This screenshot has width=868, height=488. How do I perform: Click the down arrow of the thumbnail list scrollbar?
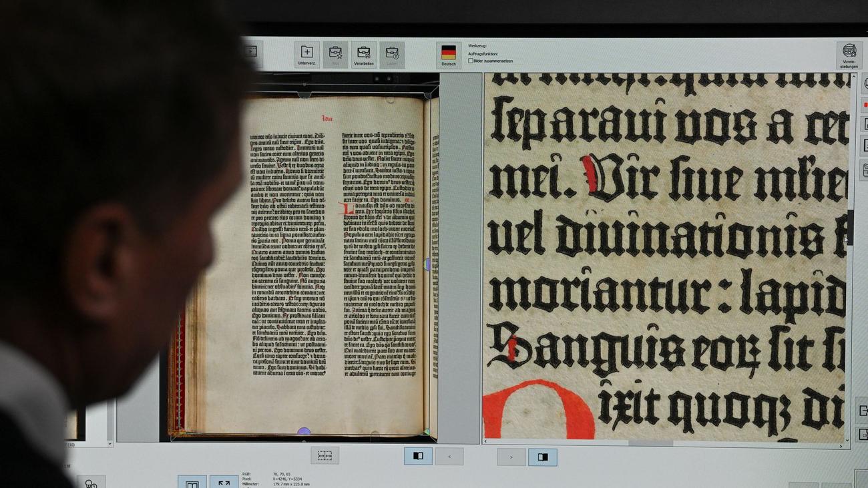pyautogui.click(x=110, y=443)
